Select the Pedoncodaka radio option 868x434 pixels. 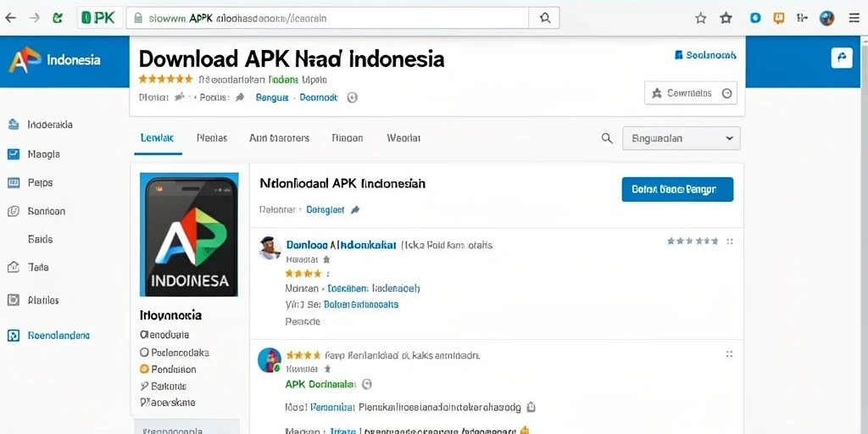coord(144,352)
